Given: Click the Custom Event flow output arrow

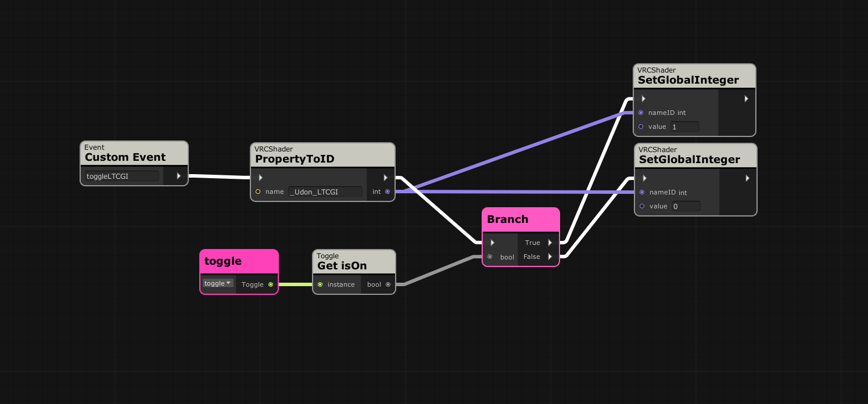Looking at the screenshot, I should coord(178,176).
